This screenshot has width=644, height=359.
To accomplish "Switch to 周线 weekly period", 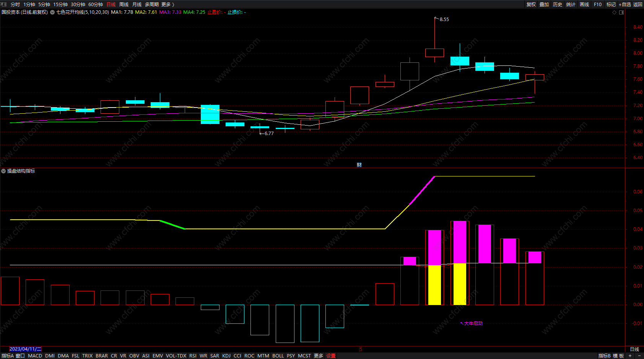I will pos(124,5).
